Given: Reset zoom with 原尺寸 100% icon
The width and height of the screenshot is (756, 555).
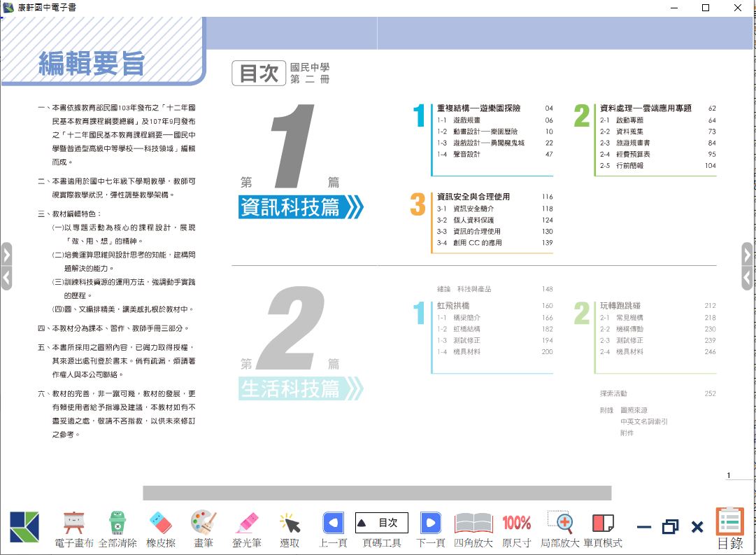Looking at the screenshot, I should [x=517, y=523].
